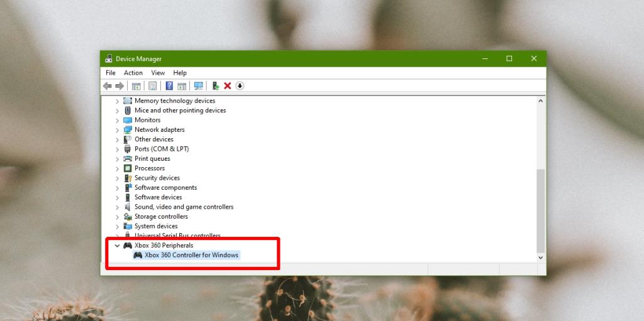
Task: Maximize the Device Manager window
Action: 509,58
